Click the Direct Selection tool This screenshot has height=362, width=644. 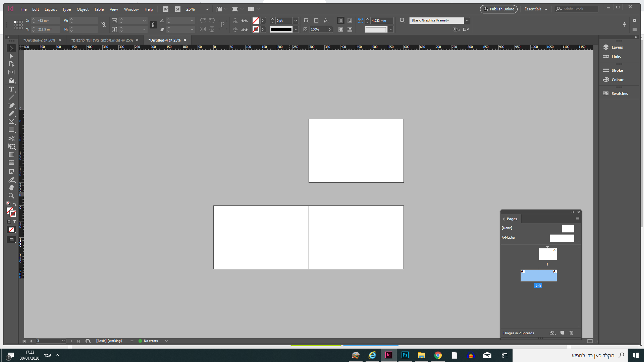point(11,56)
